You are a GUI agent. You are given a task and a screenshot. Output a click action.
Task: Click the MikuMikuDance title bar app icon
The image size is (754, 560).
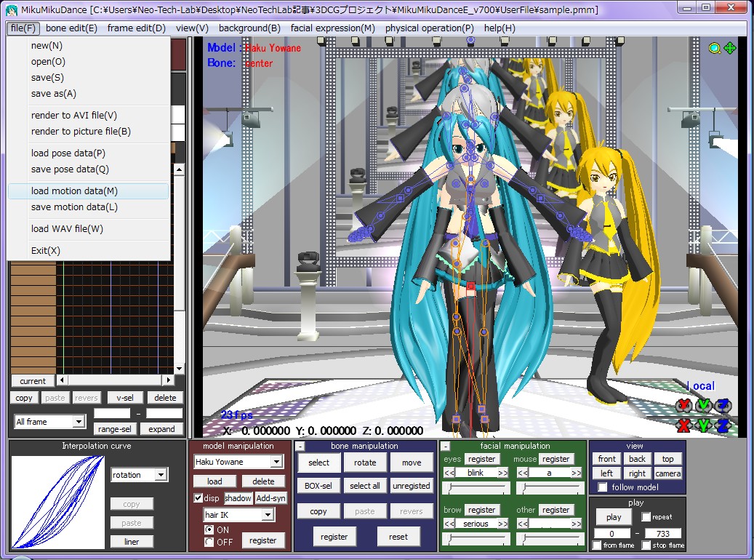coord(12,9)
